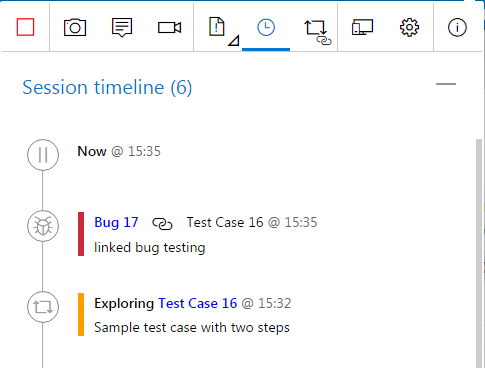The height and width of the screenshot is (368, 485).
Task: Start screen recording with video camera icon
Action: [169, 27]
